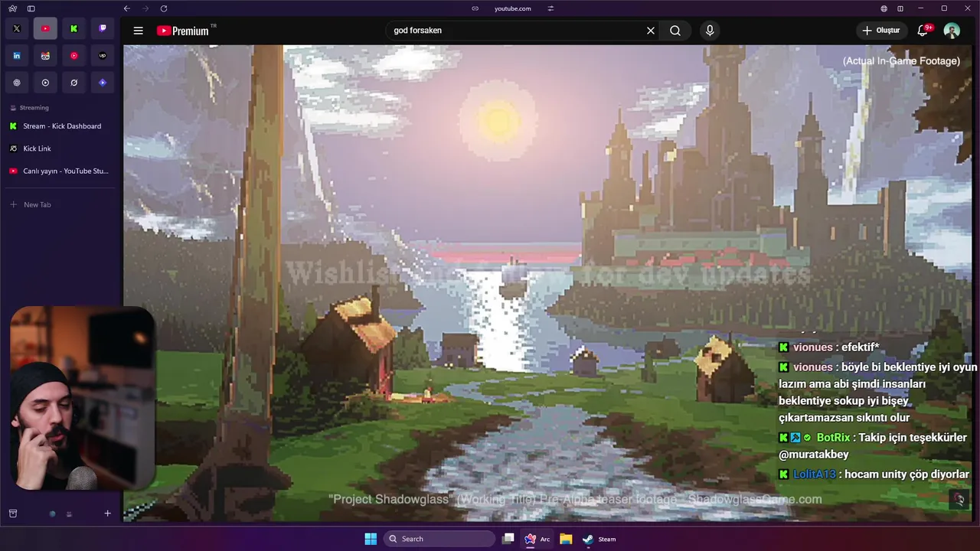Open the Arc menu logo icon

coord(13,8)
